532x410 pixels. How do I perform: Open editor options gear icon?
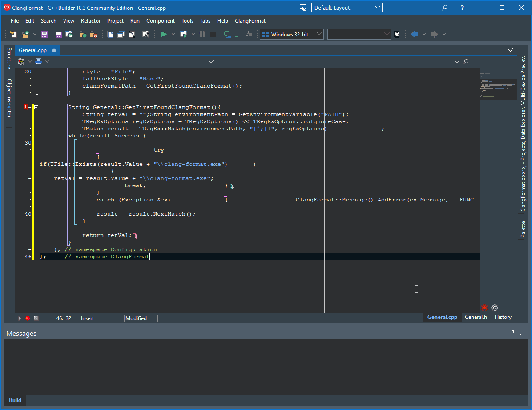495,308
